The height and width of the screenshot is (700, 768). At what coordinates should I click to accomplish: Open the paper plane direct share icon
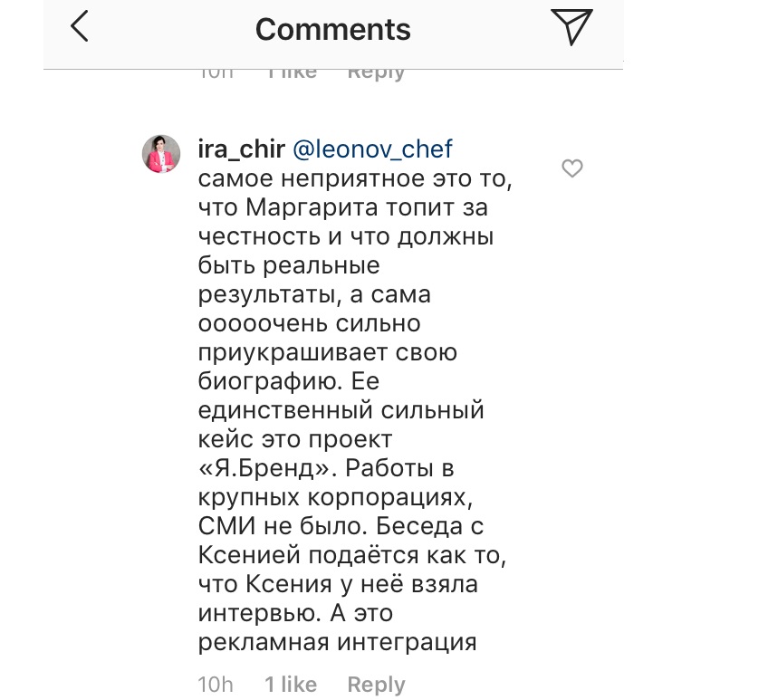[571, 27]
